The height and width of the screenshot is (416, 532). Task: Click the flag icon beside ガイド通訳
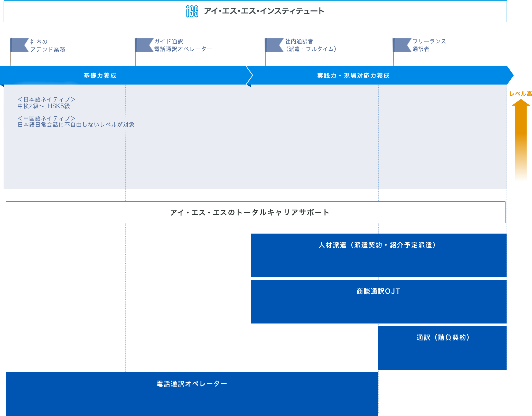pyautogui.click(x=144, y=51)
